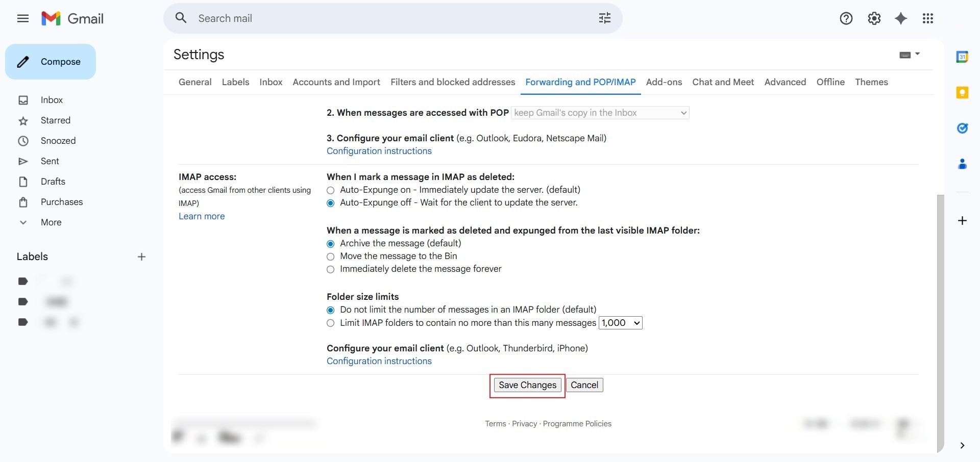Click in the Search mail field
Viewport: 980px width, 462px height.
[x=388, y=18]
